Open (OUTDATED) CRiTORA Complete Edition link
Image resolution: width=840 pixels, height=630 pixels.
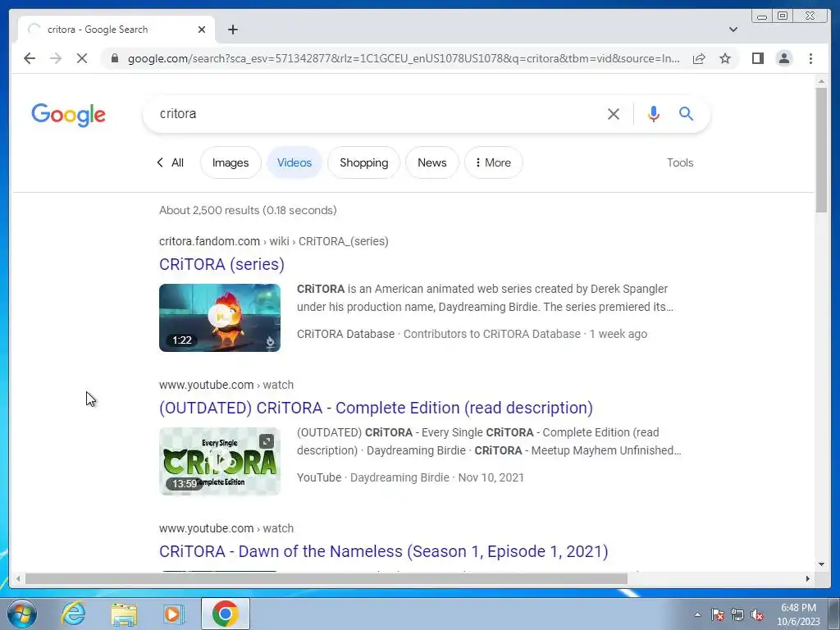click(x=376, y=408)
